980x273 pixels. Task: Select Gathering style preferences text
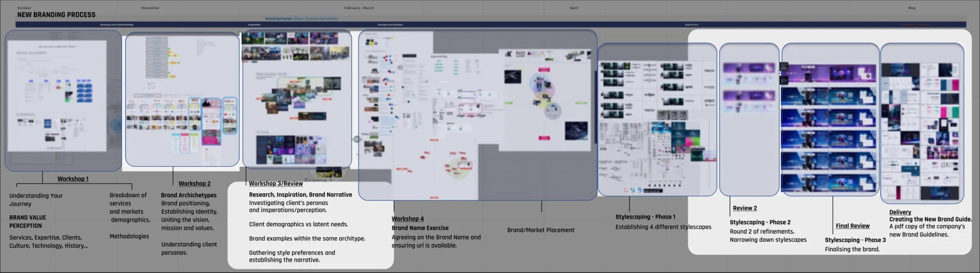pos(292,256)
